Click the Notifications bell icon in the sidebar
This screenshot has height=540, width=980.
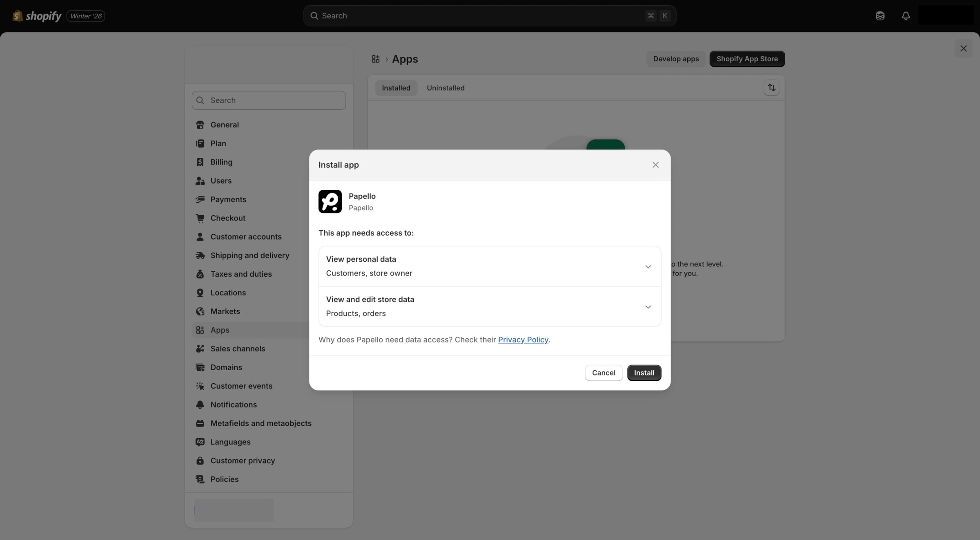point(200,404)
